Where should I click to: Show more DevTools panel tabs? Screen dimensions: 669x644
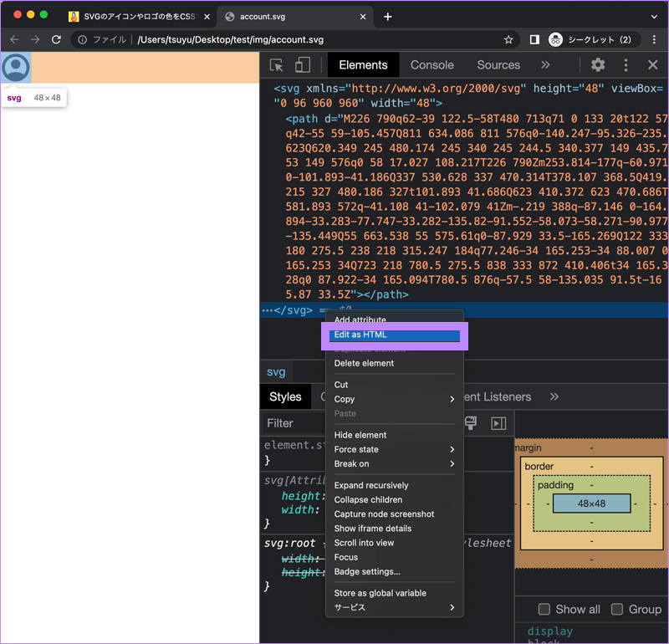click(x=545, y=65)
